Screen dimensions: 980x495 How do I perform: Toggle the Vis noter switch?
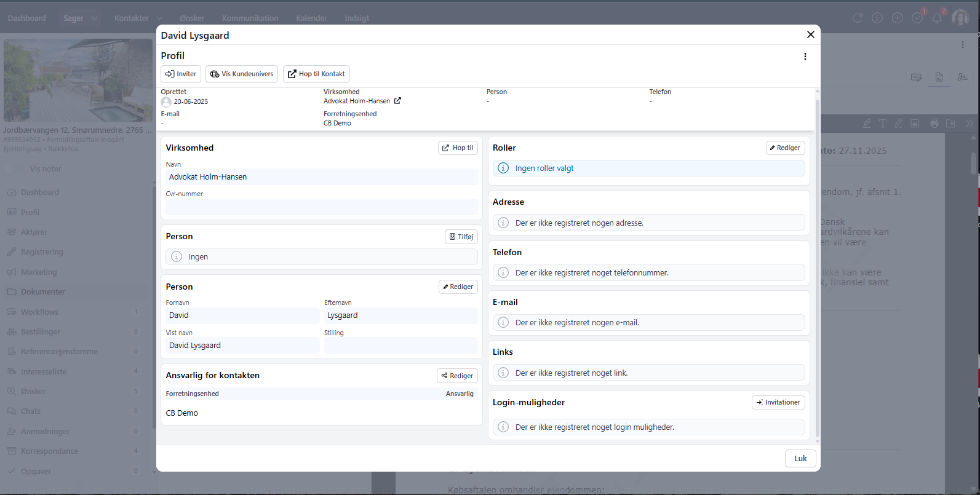[x=15, y=169]
